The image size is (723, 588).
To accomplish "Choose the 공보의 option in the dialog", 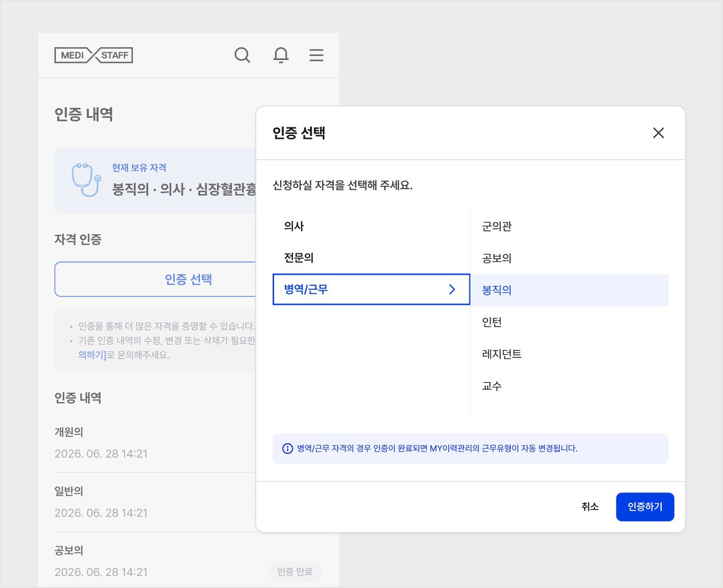I will tap(497, 258).
